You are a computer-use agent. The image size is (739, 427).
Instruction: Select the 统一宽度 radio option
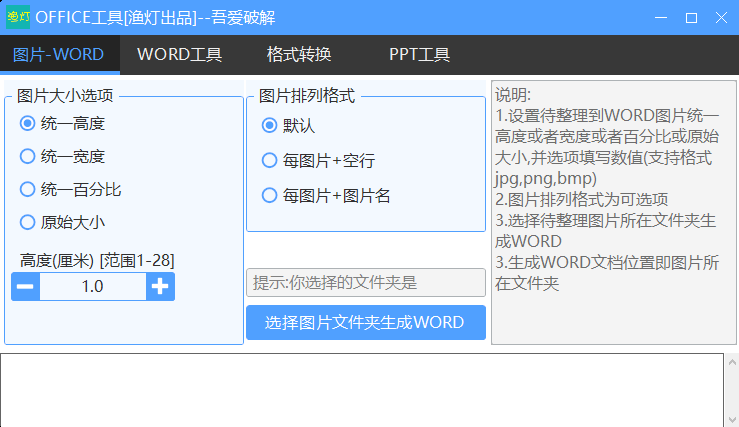[x=62, y=156]
